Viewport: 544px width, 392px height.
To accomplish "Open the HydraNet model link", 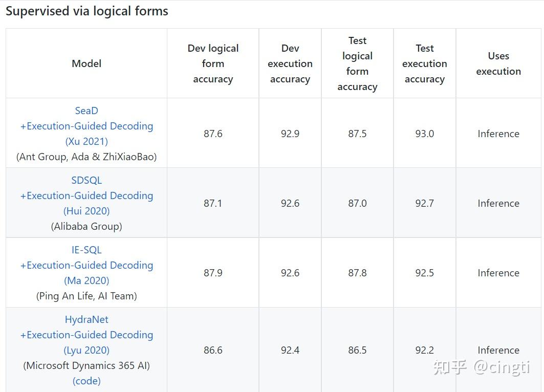I will click(x=86, y=319).
